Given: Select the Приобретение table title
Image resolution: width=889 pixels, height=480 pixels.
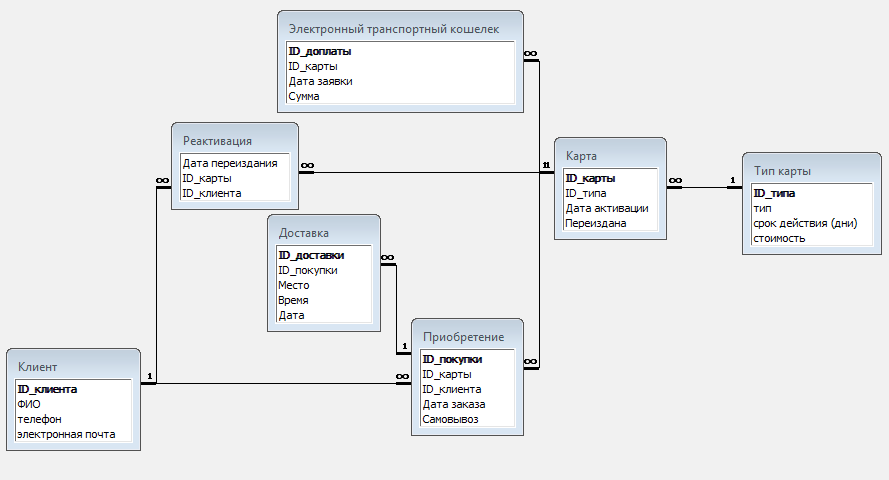Looking at the screenshot, I should pos(463,337).
